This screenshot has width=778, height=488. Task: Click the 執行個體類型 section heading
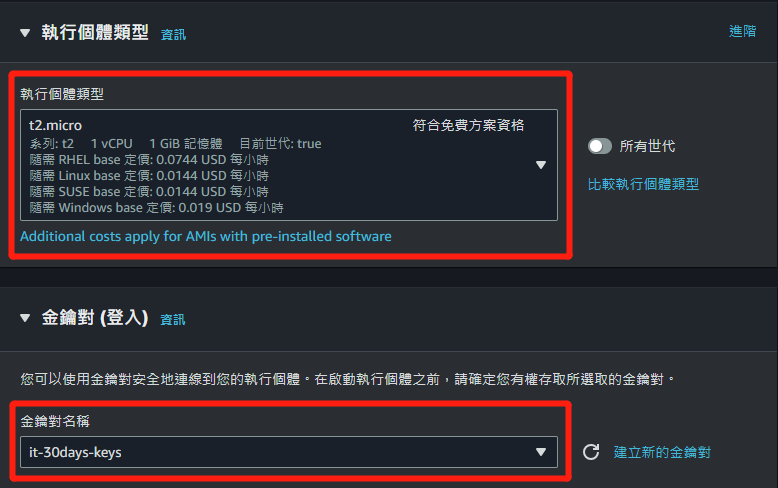pos(95,32)
